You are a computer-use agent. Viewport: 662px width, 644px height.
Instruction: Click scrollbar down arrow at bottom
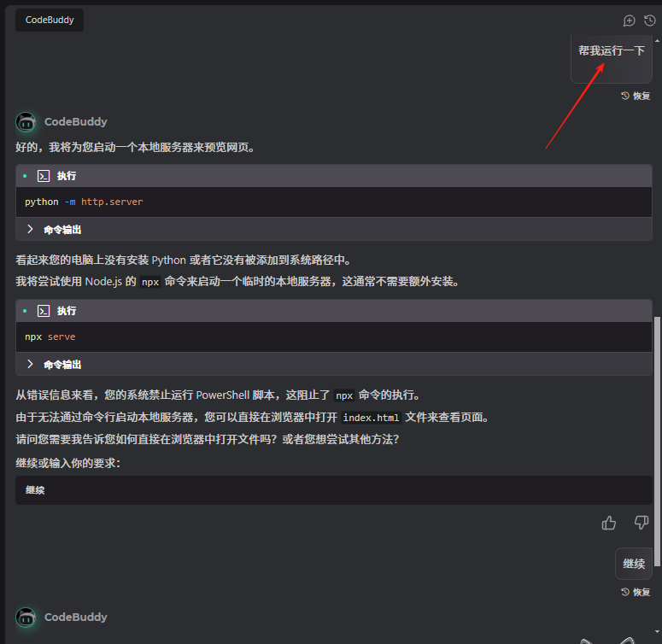coord(658,632)
